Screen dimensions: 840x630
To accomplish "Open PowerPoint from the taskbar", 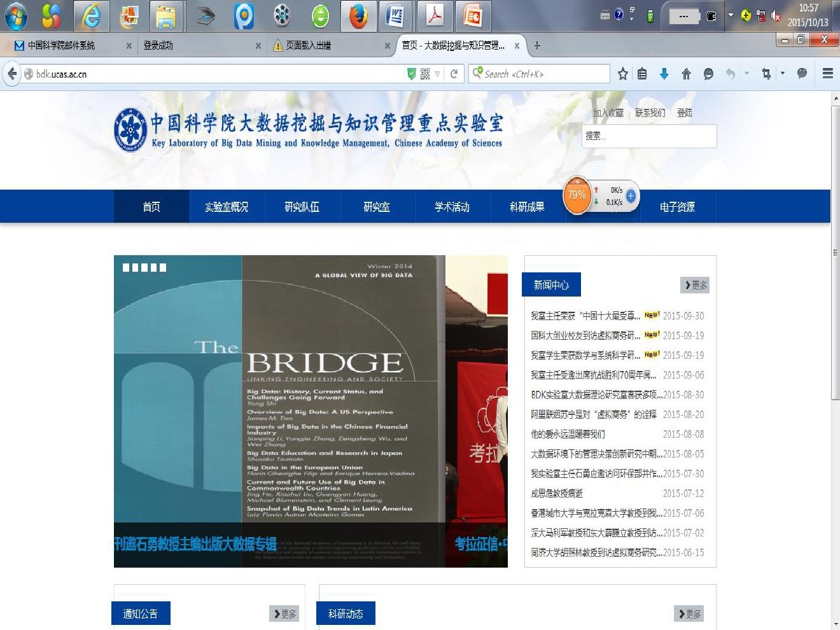I will point(473,16).
